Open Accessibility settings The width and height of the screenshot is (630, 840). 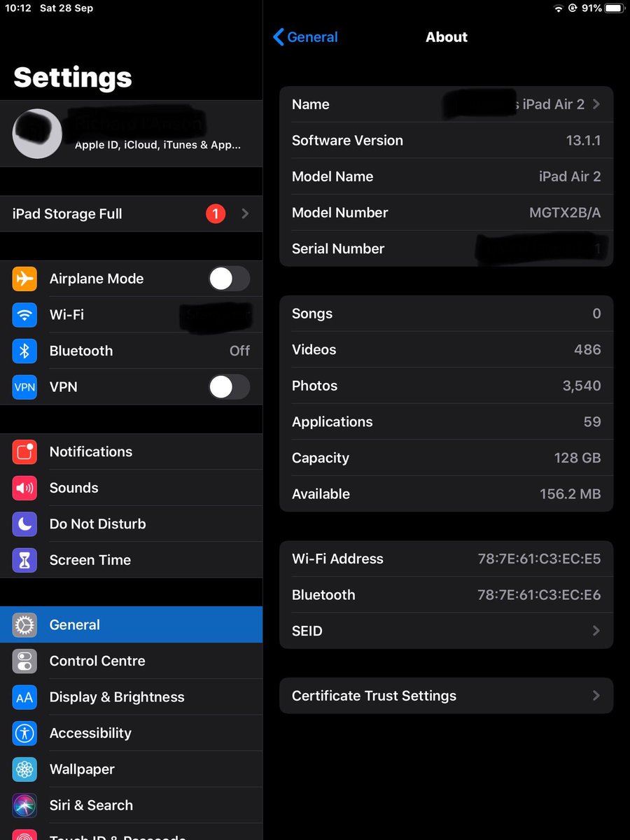click(131, 733)
